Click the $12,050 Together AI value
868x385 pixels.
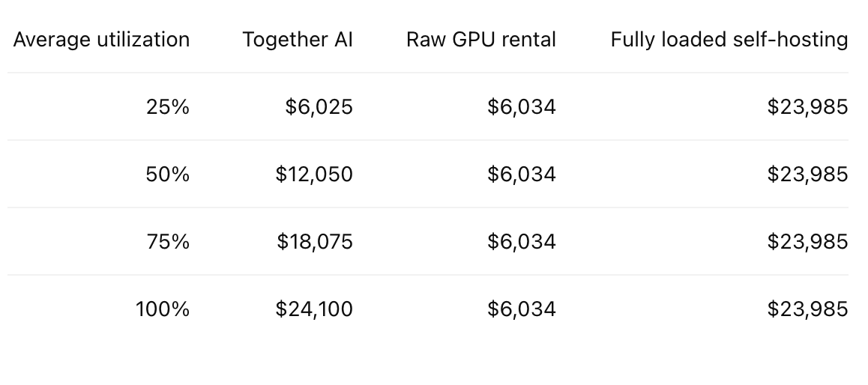click(314, 175)
